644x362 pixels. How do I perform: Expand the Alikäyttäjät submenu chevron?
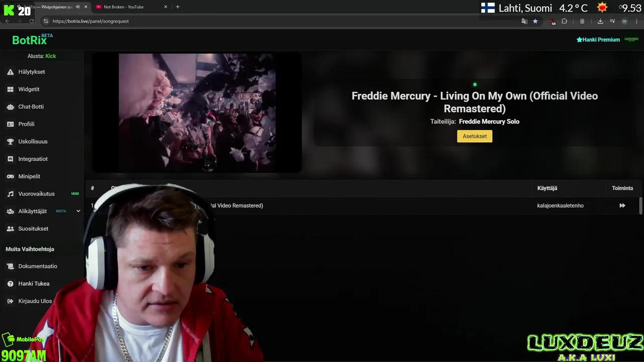point(78,211)
